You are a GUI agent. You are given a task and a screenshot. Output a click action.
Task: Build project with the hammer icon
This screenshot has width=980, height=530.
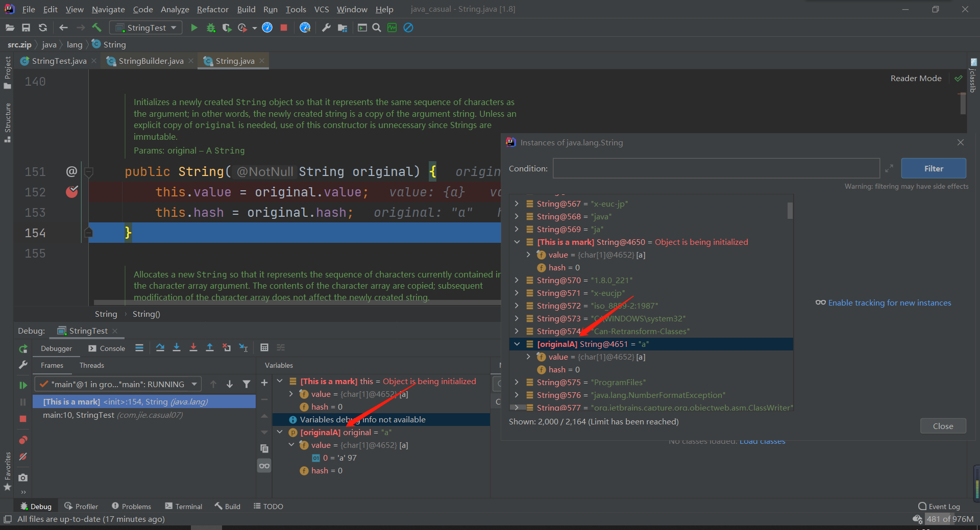point(96,28)
